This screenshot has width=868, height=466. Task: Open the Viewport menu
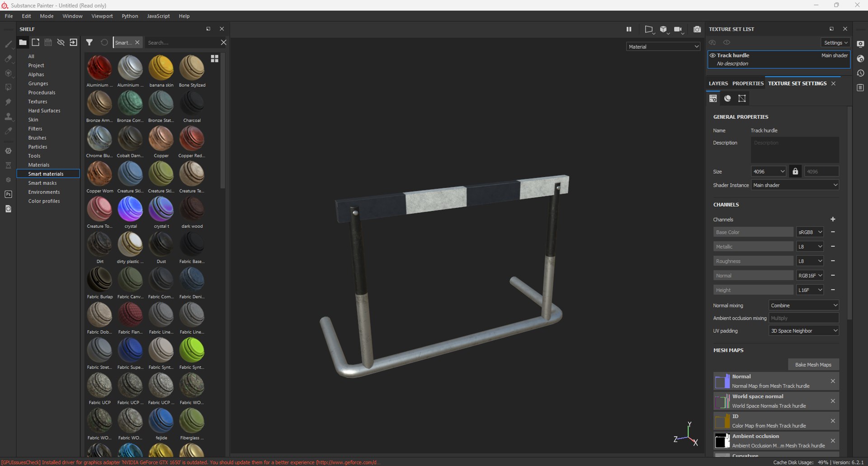click(102, 16)
